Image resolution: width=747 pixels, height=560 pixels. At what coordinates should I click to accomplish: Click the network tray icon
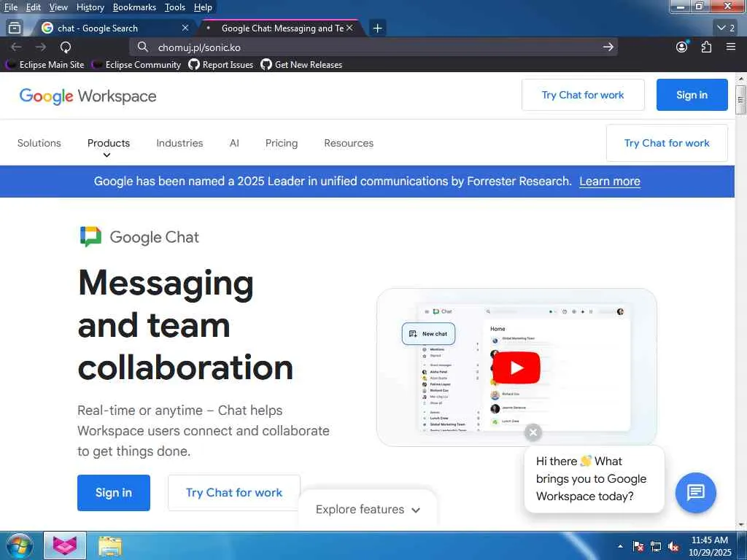pyautogui.click(x=656, y=547)
